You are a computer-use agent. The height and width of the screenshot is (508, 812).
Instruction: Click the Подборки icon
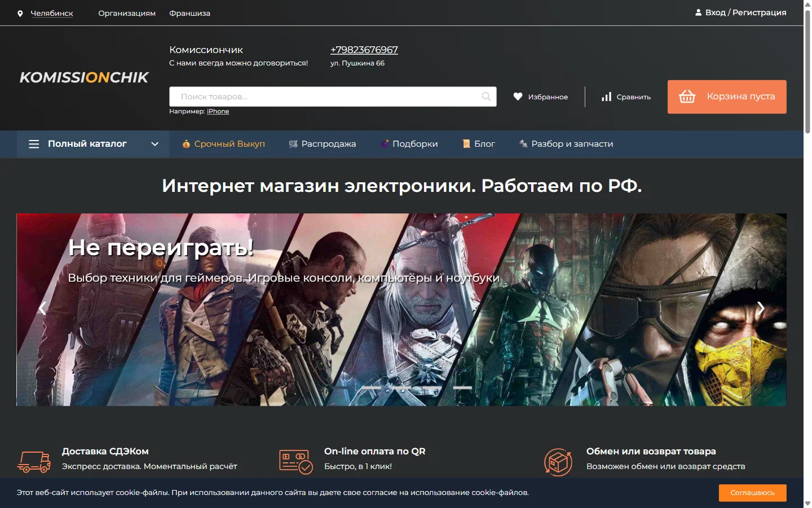pyautogui.click(x=385, y=144)
